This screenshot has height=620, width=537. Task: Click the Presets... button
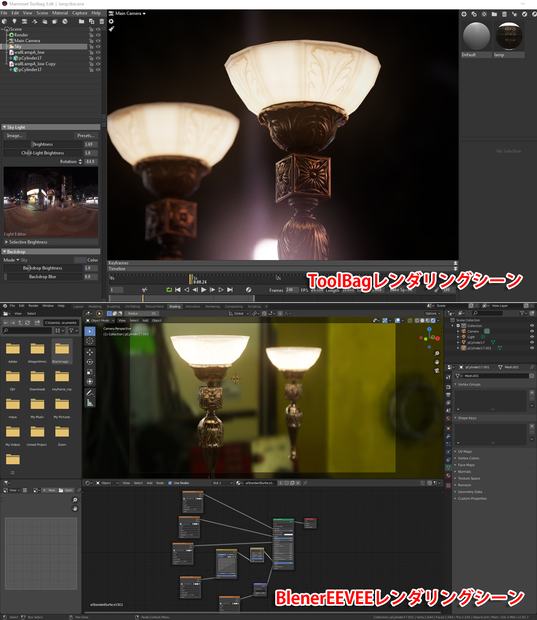tap(86, 136)
